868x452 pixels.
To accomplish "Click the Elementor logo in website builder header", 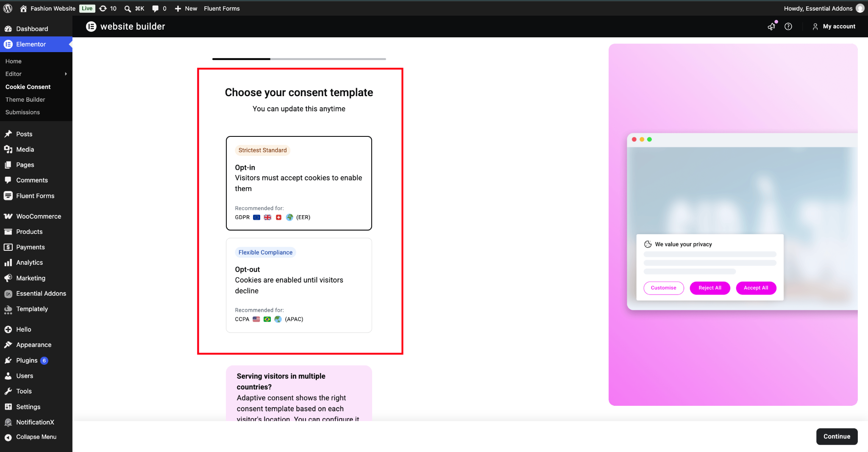I will 91,26.
